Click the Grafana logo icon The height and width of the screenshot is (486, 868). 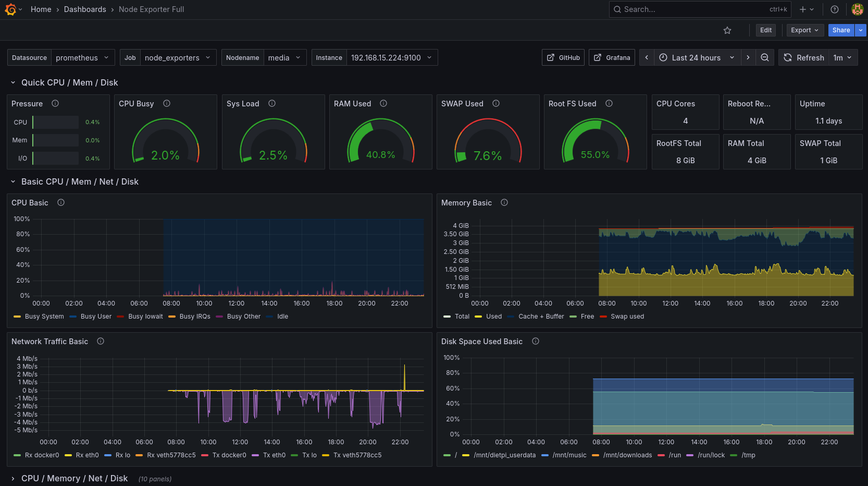[x=10, y=9]
